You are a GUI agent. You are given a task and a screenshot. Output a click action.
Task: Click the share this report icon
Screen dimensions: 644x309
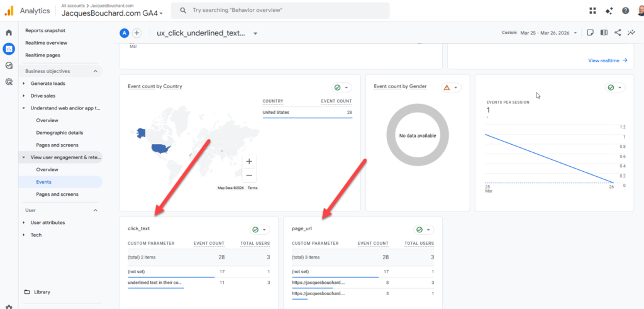(618, 33)
